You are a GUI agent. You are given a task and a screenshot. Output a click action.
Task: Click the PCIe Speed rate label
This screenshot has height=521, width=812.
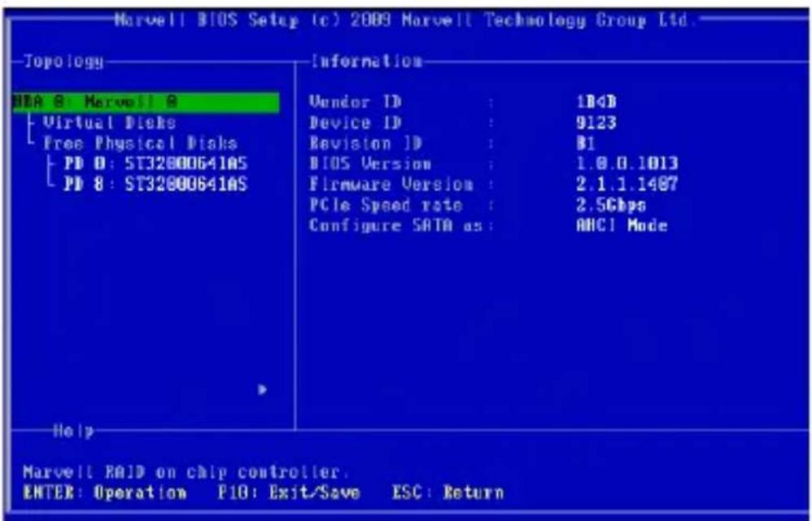[x=386, y=205]
